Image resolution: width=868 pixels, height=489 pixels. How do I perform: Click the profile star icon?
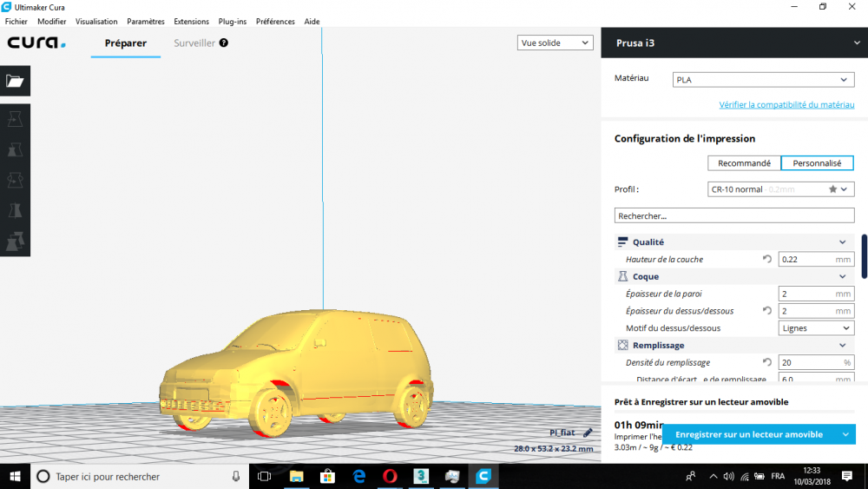click(832, 188)
